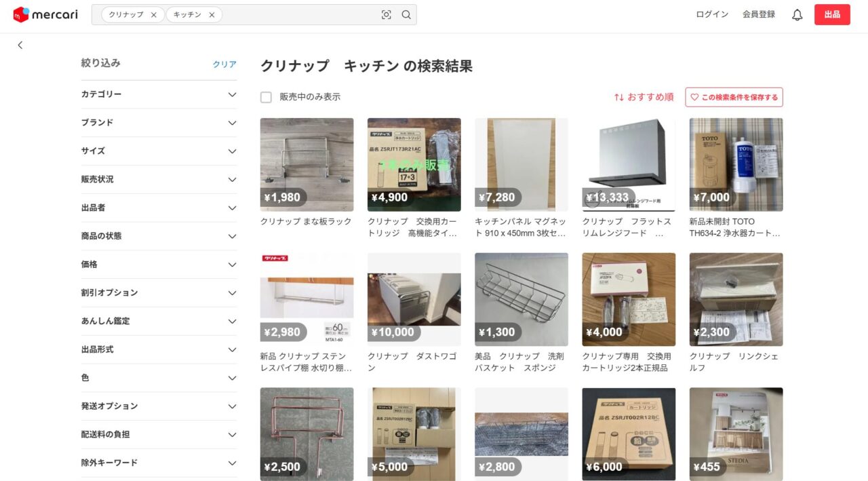Expand the カテゴリー filter
The width and height of the screenshot is (868, 481).
tap(159, 94)
